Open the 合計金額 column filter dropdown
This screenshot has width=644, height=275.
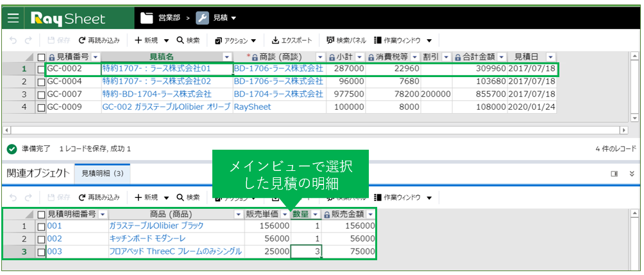[502, 57]
